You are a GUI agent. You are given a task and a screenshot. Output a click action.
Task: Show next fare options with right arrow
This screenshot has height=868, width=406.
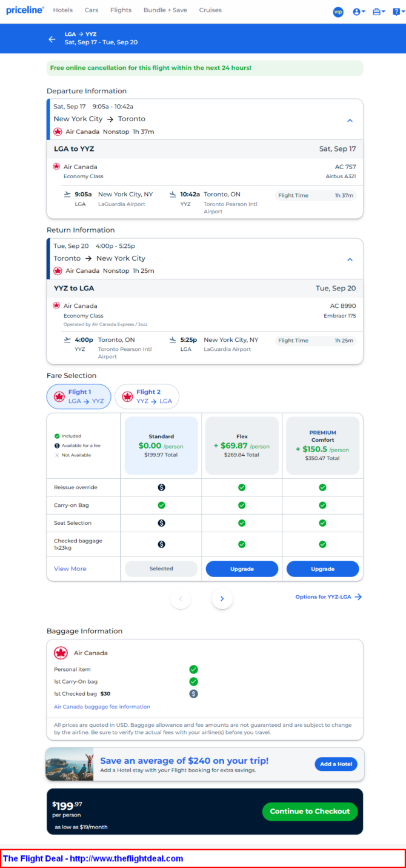(222, 598)
